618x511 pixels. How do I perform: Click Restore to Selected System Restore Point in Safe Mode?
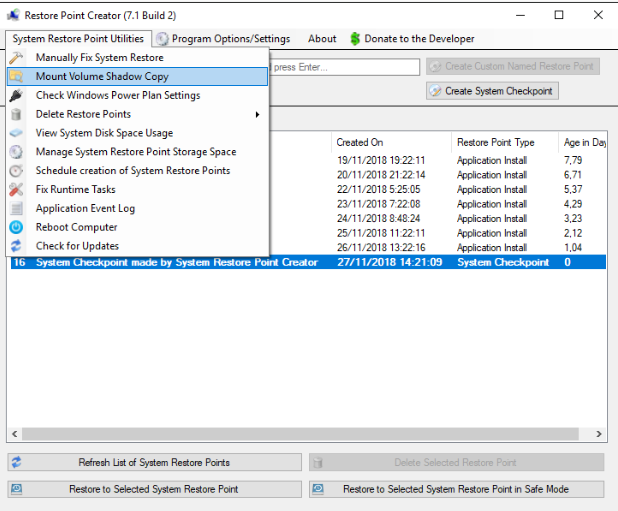456,489
